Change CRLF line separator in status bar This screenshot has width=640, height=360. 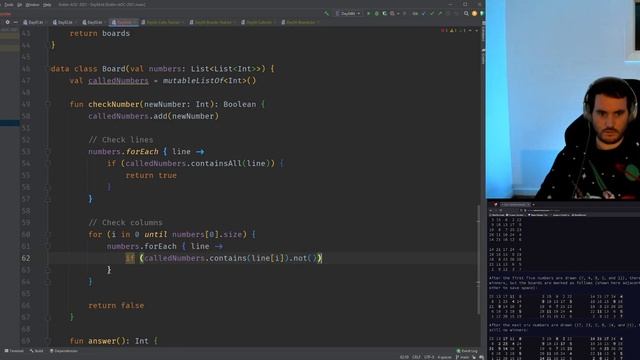point(416,357)
